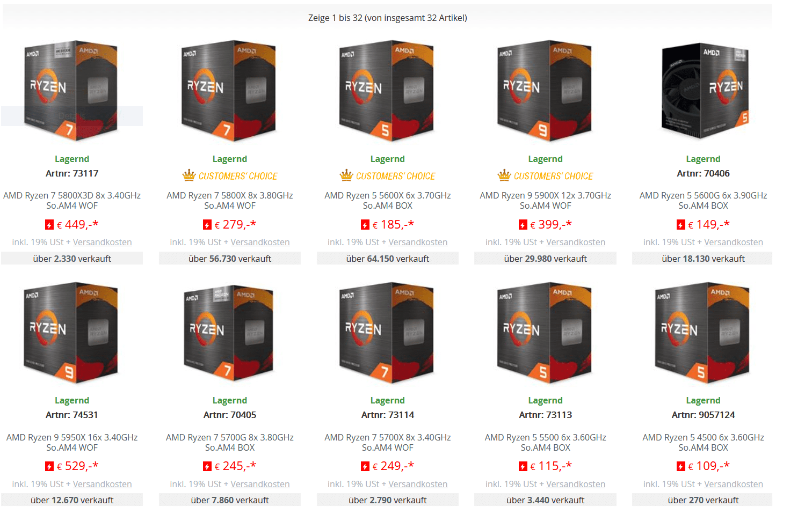Image resolution: width=812 pixels, height=514 pixels.
Task: Open AMD Ryzen 5 5600X 6x 3.70GHz title
Action: click(388, 200)
